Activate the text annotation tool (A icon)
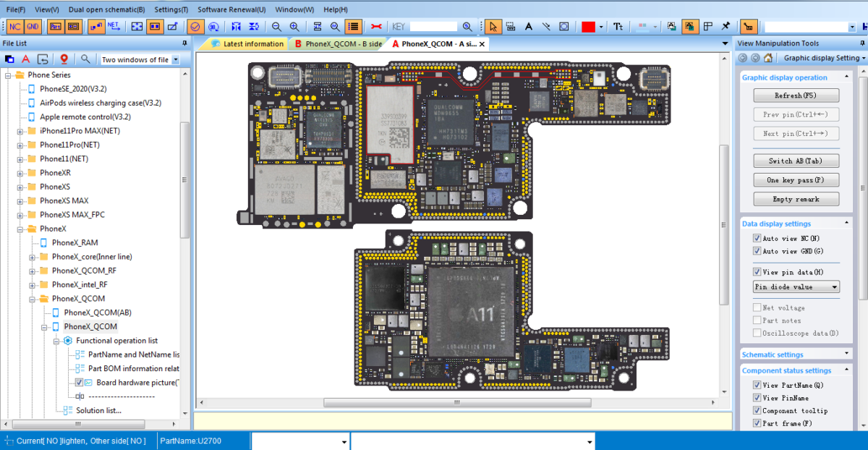This screenshot has height=450, width=868. pyautogui.click(x=528, y=26)
